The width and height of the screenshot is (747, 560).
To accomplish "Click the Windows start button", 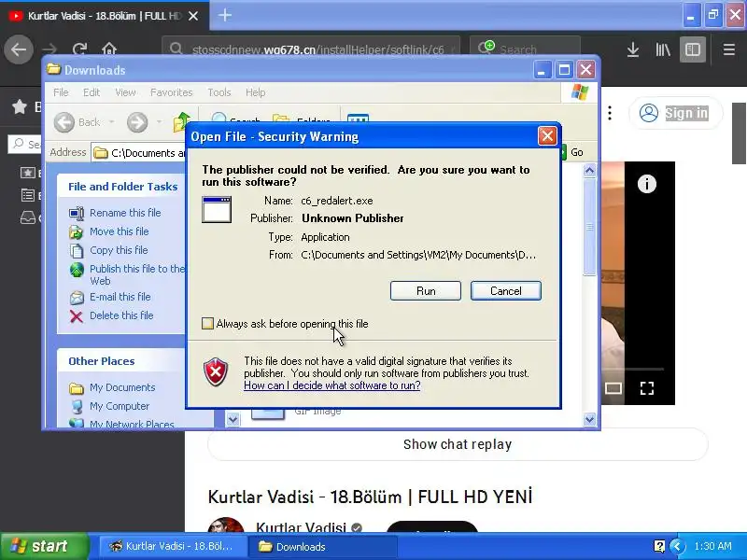I will (x=45, y=546).
